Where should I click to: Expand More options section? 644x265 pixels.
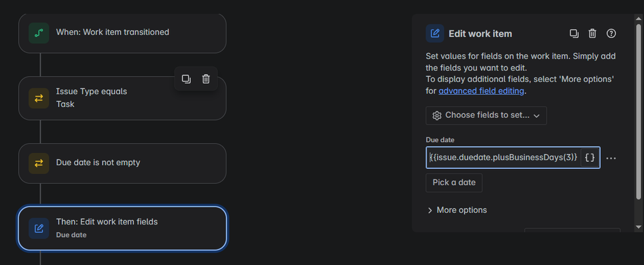(x=457, y=210)
